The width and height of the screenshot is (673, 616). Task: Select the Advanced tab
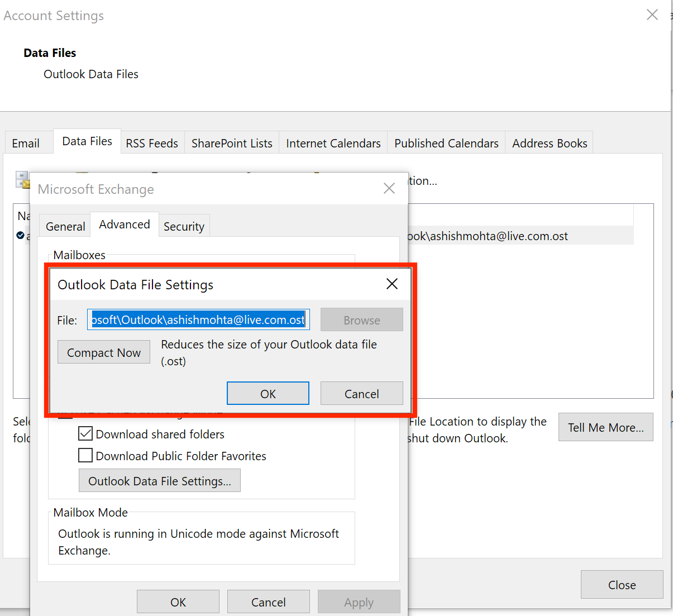124,224
